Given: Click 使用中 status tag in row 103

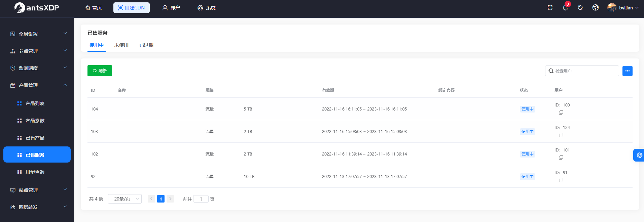Looking at the screenshot, I should (x=527, y=131).
